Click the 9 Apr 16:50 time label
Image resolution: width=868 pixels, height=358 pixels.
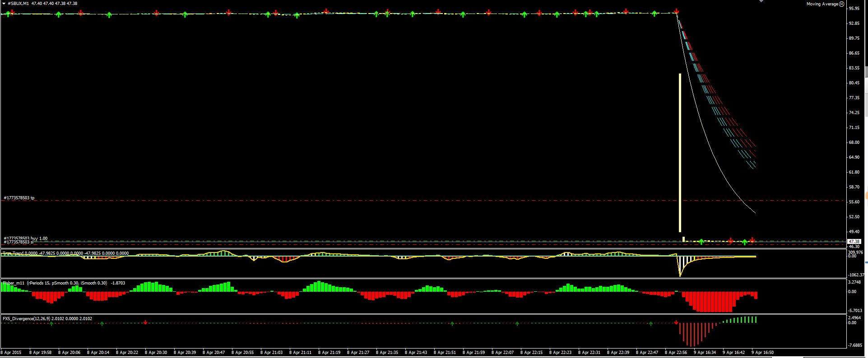click(x=762, y=353)
